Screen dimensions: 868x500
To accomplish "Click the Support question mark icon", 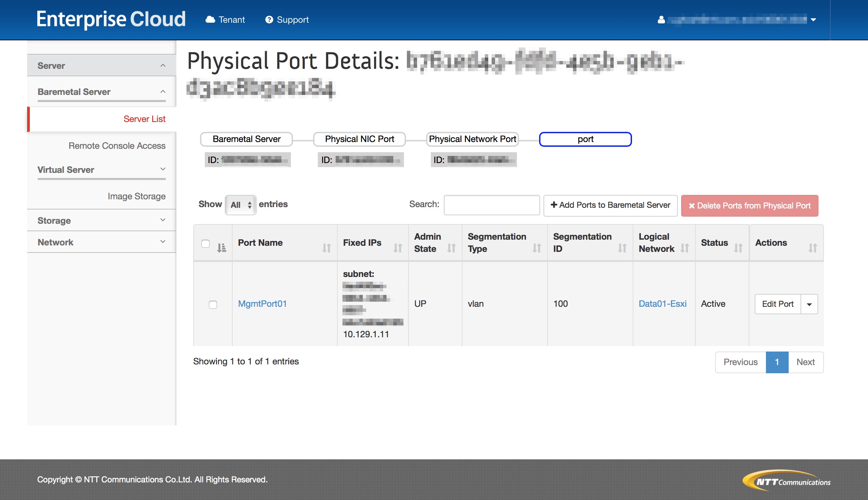I will 269,20.
